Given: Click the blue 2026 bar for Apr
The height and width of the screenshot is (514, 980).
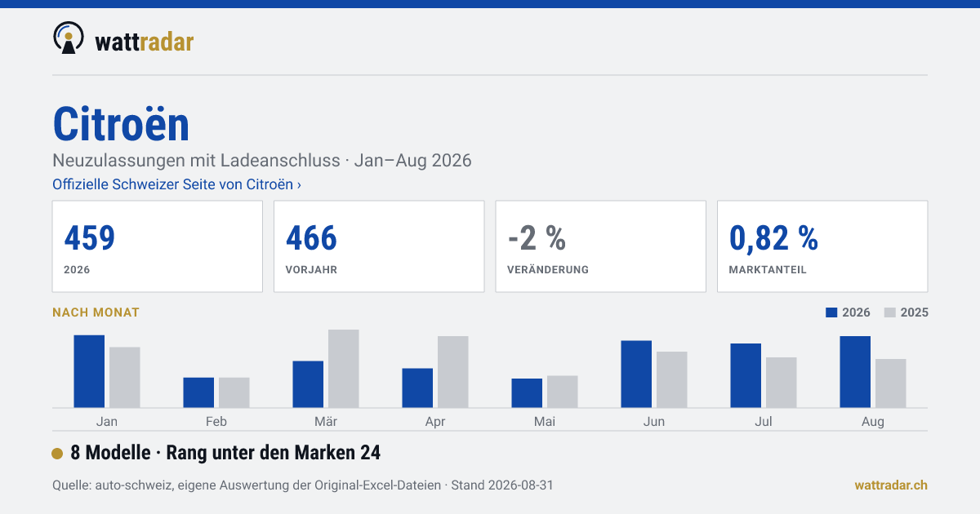Looking at the screenshot, I should coord(417,388).
